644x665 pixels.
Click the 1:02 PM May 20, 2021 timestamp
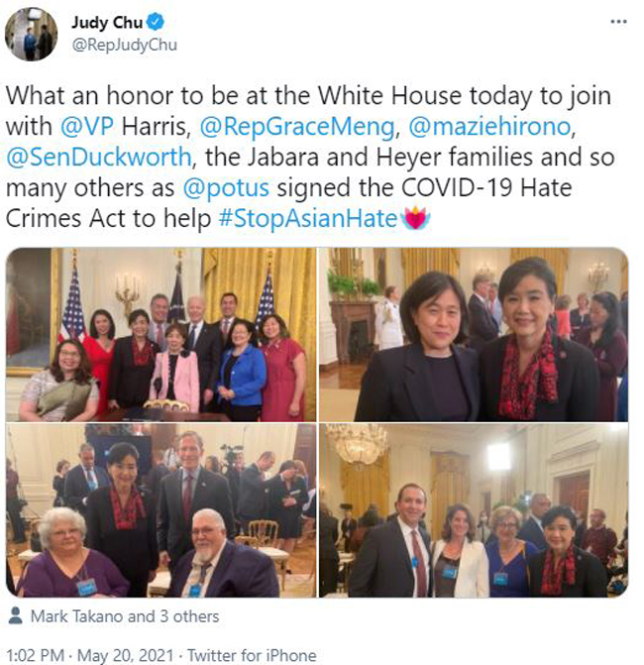(90, 655)
